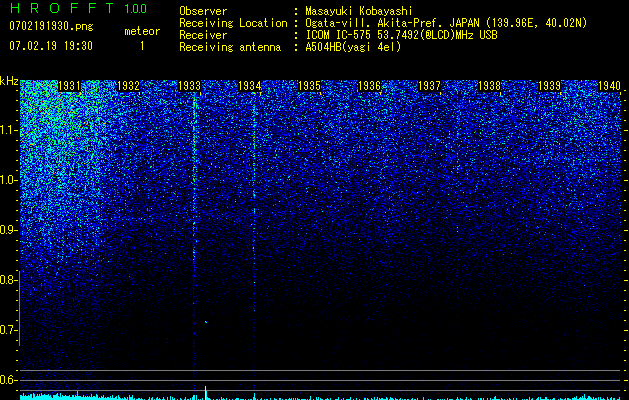Click the meteor count value 1
This screenshot has height=400, width=629.
tap(142, 46)
